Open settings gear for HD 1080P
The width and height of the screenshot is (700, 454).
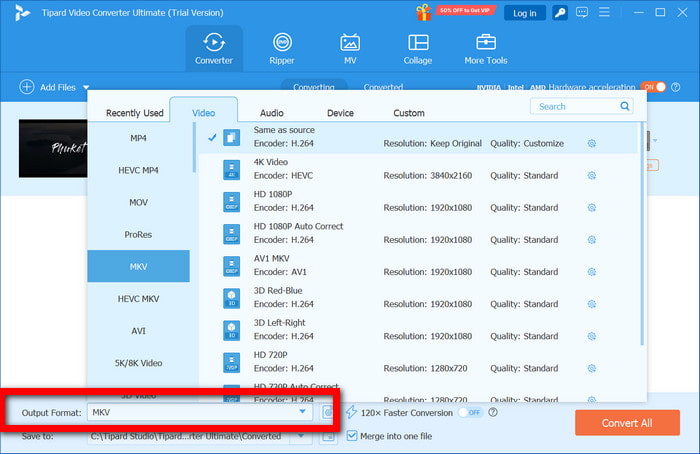pos(592,208)
